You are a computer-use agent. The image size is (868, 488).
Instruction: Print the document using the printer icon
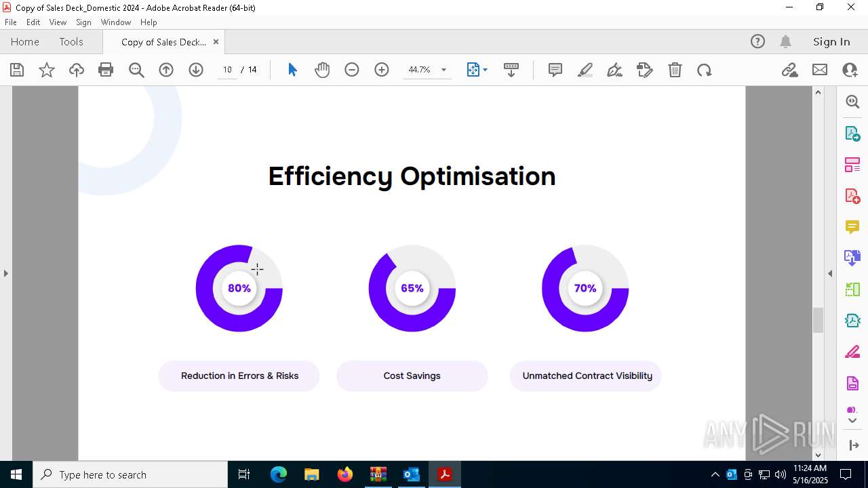pos(106,70)
